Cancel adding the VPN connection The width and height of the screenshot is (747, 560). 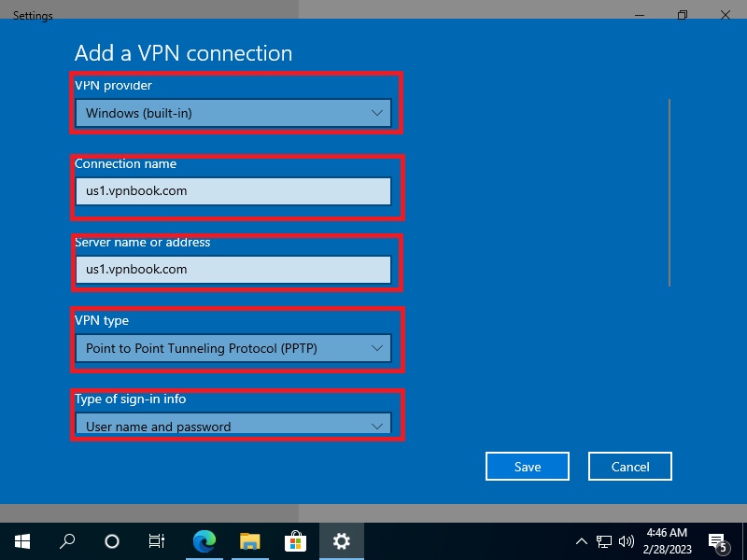[x=629, y=467]
